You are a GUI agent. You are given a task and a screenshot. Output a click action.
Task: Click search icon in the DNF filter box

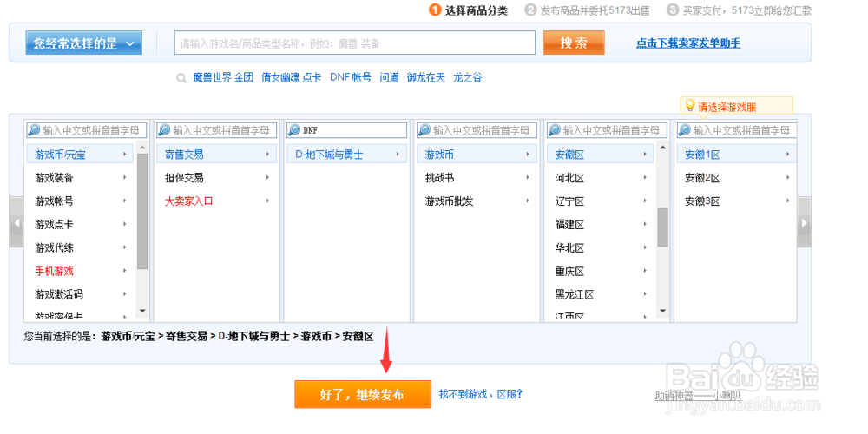point(294,130)
